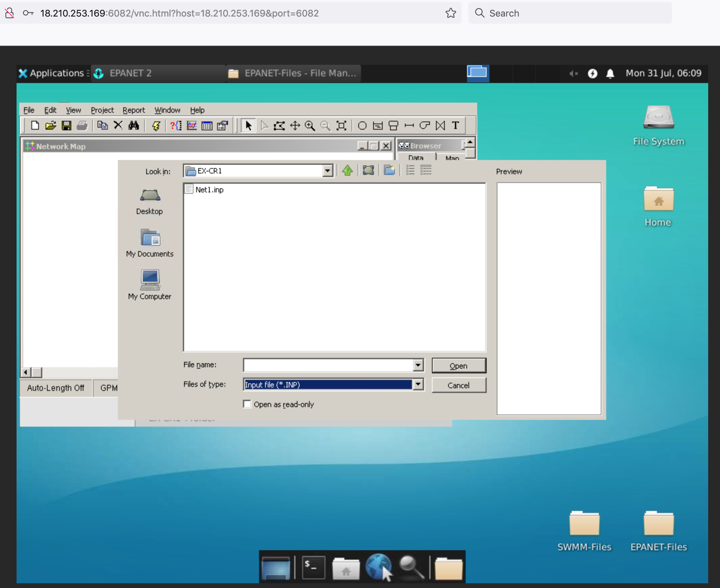Click Auto-Length Off status panel
The width and height of the screenshot is (720, 588).
point(56,388)
